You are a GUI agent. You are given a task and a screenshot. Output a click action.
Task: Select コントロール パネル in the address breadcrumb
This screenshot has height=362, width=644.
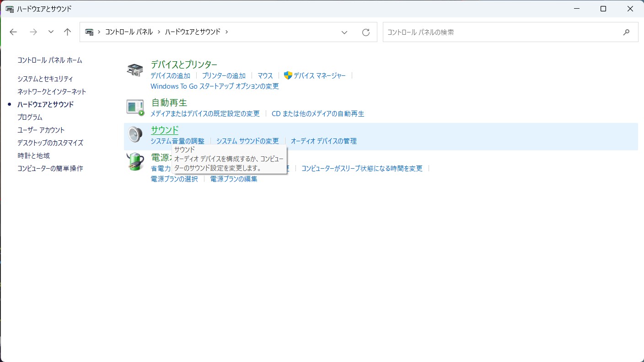[x=129, y=32]
